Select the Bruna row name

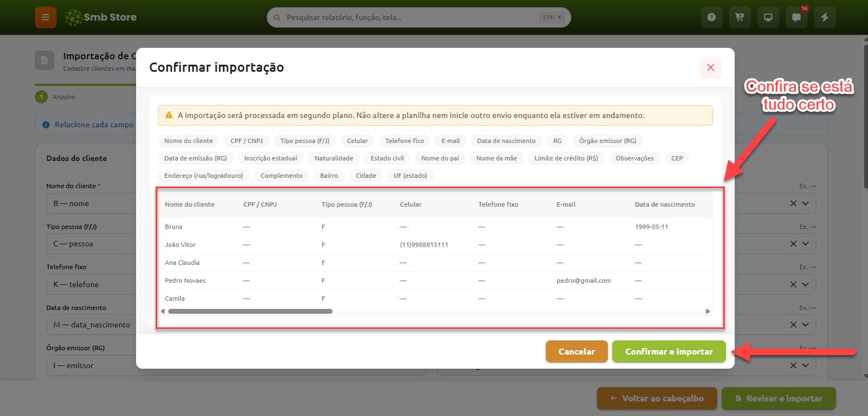point(174,227)
